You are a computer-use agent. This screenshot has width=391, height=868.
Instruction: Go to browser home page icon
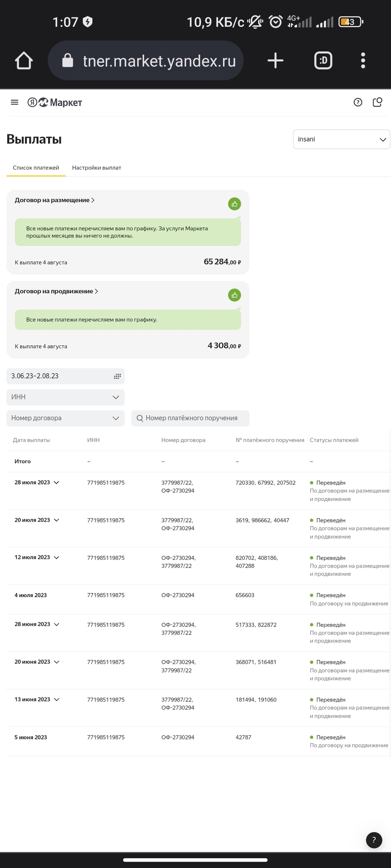[x=24, y=61]
